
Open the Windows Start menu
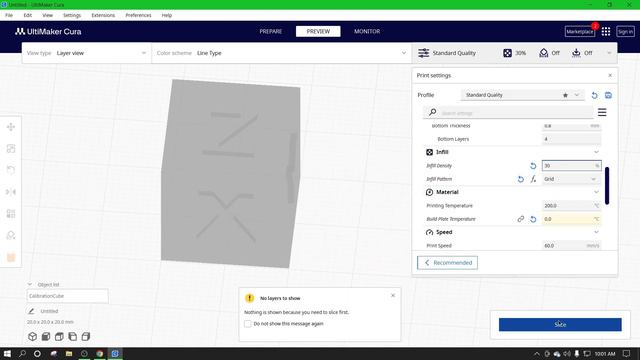7,354
